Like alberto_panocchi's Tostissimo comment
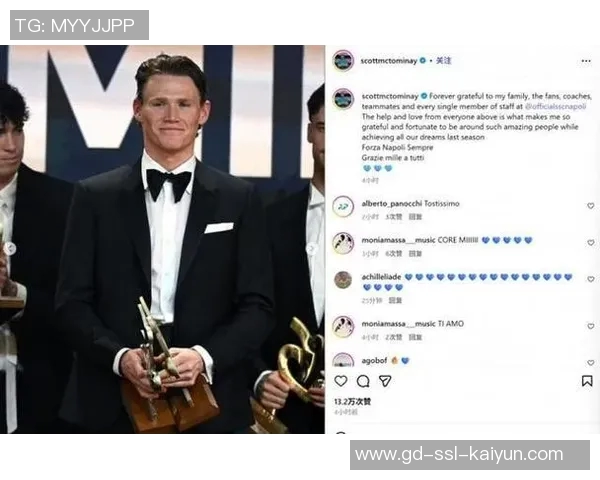The image size is (600, 480). (590, 206)
